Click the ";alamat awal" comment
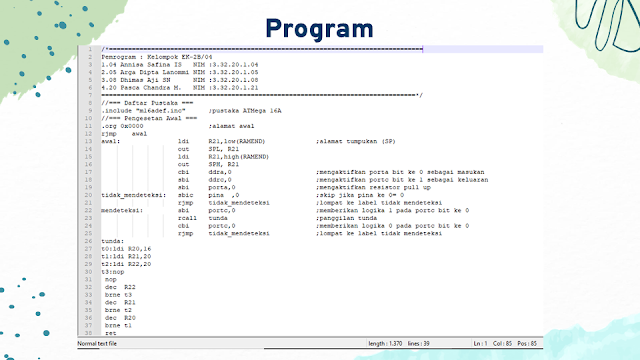Image resolution: width=640 pixels, height=360 pixels. (x=231, y=126)
